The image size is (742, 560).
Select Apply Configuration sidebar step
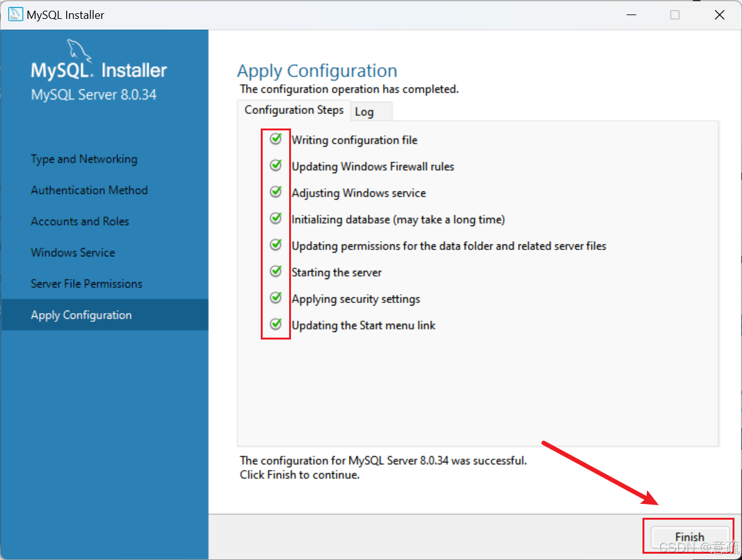[105, 315]
